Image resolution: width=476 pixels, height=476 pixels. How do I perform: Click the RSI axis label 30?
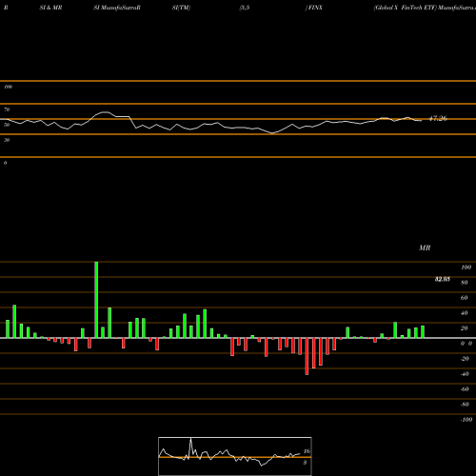(x=7, y=140)
